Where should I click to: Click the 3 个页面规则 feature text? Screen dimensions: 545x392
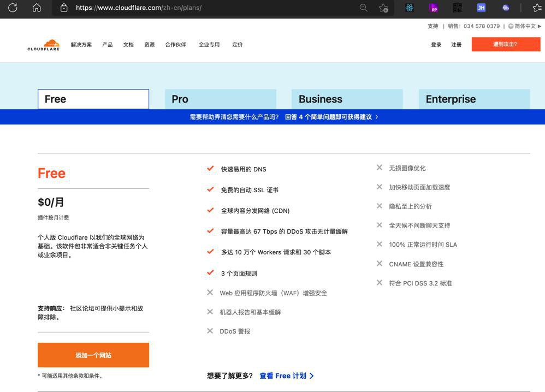[239, 274]
